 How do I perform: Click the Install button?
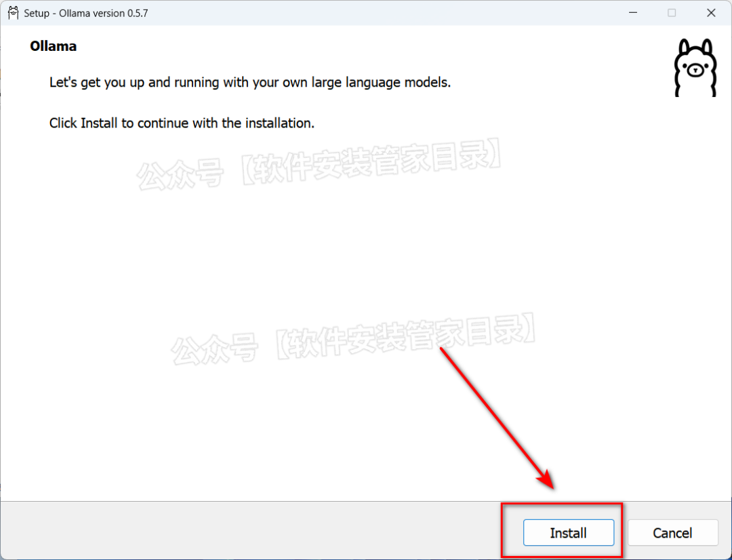point(568,532)
